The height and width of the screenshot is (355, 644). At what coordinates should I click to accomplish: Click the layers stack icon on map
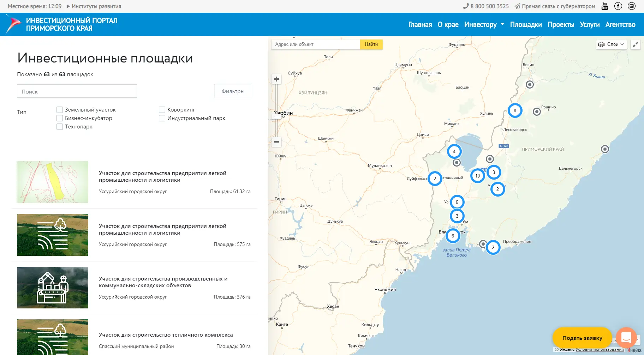[601, 44]
